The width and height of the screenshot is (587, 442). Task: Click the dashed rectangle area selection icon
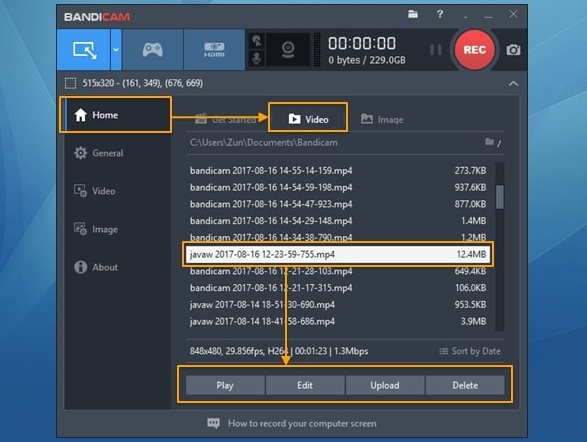(70, 83)
